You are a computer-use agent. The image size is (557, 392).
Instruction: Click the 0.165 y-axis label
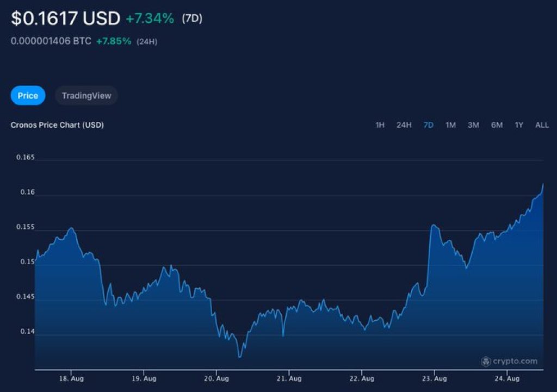(26, 157)
